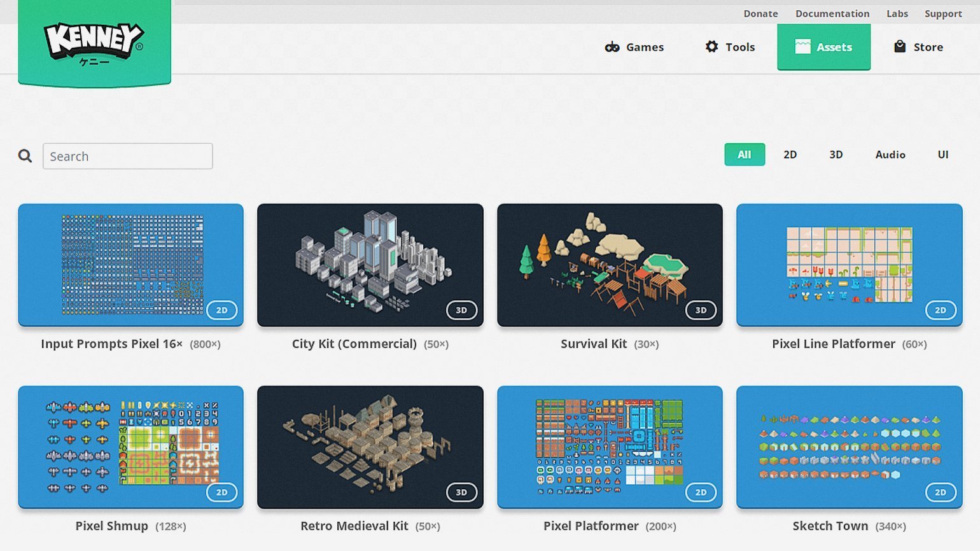Filter assets by 2D
This screenshot has height=551, width=980.
(790, 155)
